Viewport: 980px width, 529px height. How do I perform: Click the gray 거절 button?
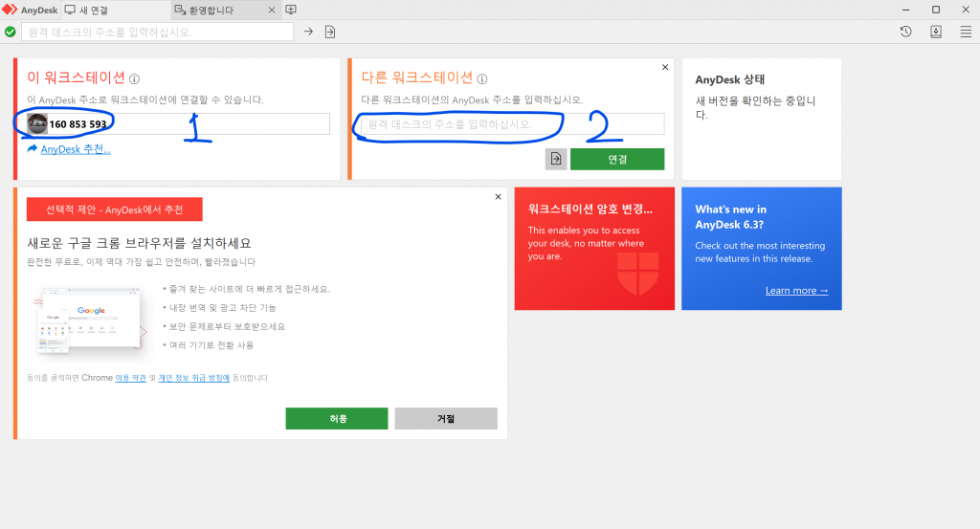coord(446,418)
